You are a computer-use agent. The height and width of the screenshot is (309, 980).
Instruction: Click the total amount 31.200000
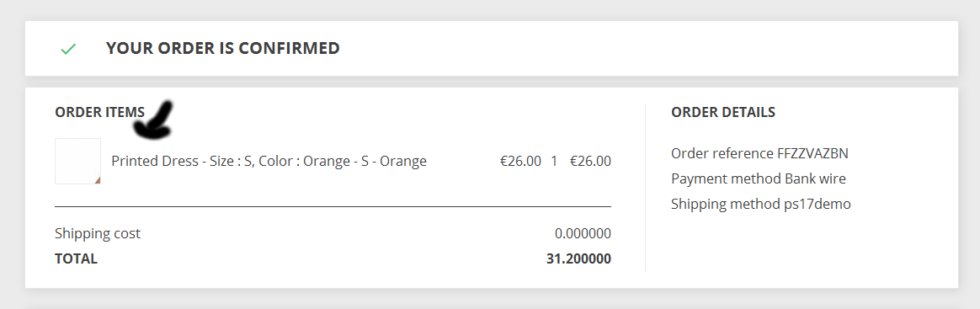pyautogui.click(x=578, y=259)
